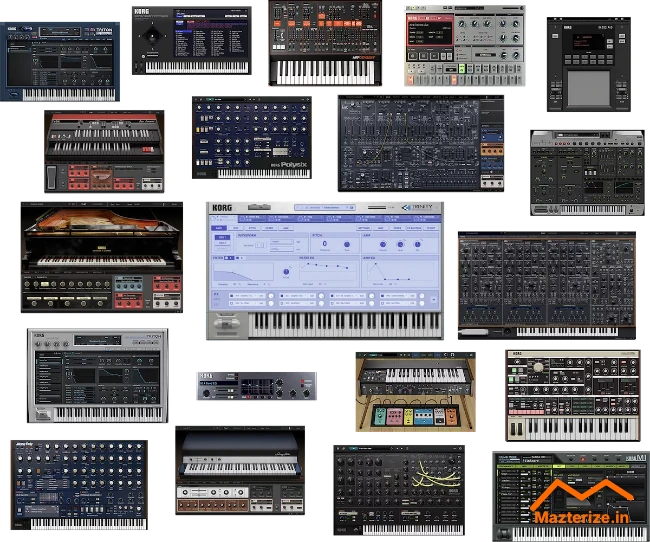Screen dimensions: 650x542
Task: Select the blue effect pedal on the pedalboard
Action: (x=423, y=417)
